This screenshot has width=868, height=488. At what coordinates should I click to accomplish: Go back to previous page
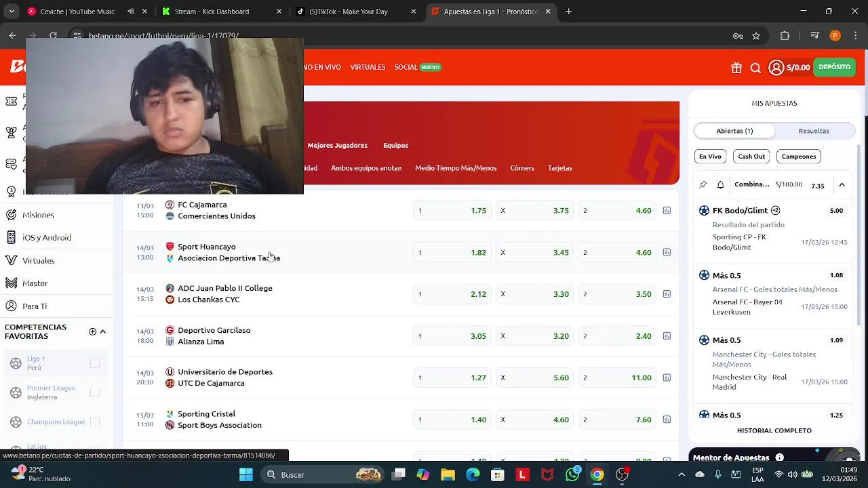tap(12, 36)
